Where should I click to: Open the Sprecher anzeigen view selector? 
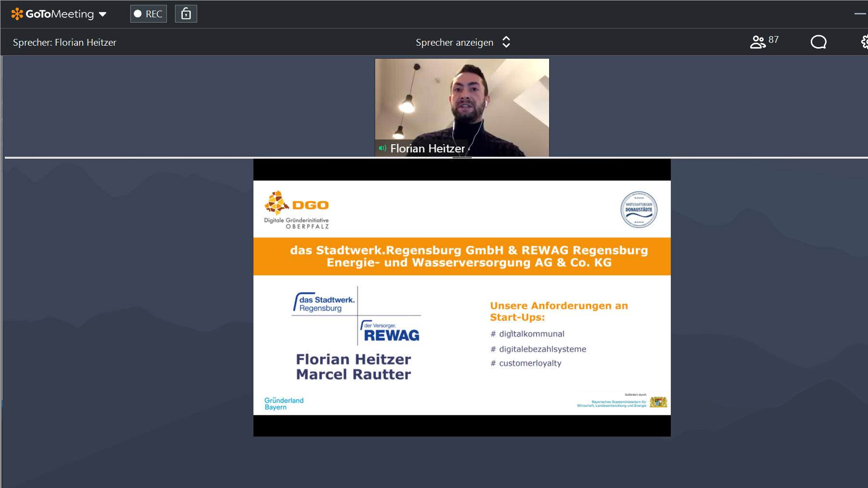click(454, 42)
